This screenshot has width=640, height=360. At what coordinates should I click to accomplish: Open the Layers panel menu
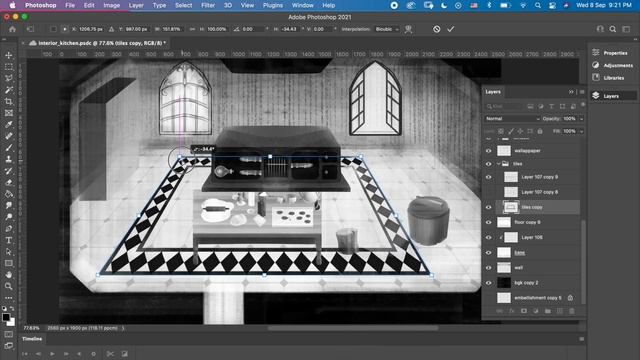pos(582,92)
